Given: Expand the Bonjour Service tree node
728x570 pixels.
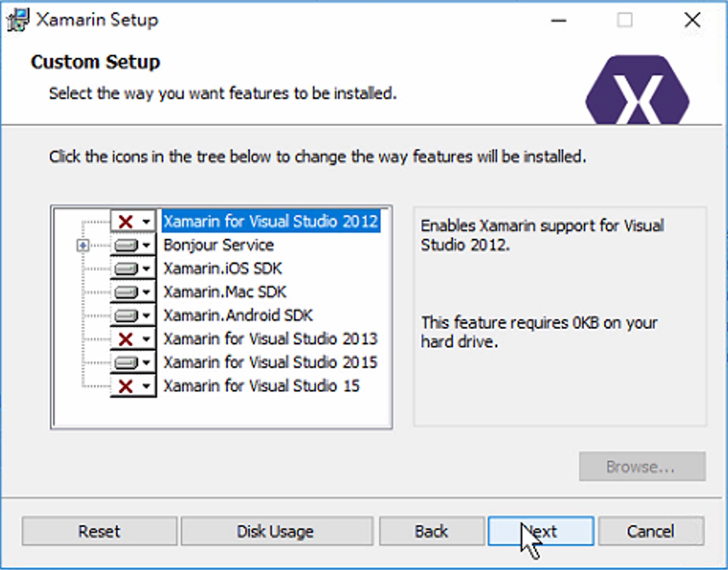Looking at the screenshot, I should [x=83, y=245].
